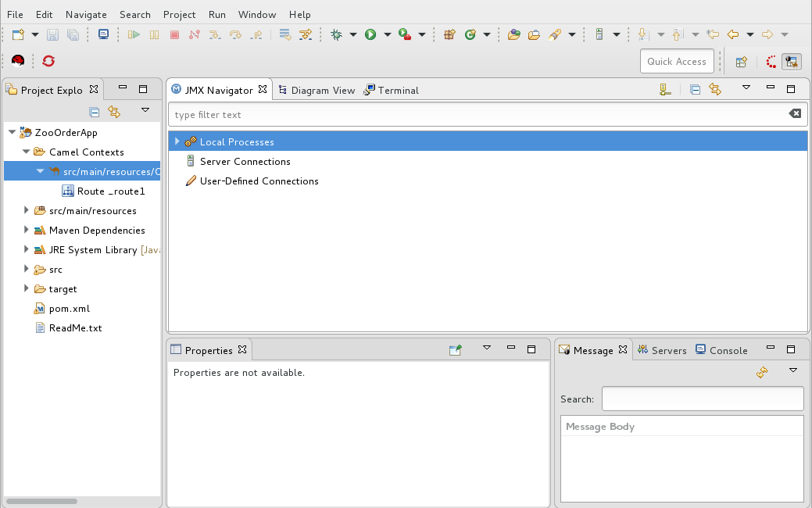Collapse the Camel Contexts folder
Viewport: 812px width, 508px height.
coord(27,152)
